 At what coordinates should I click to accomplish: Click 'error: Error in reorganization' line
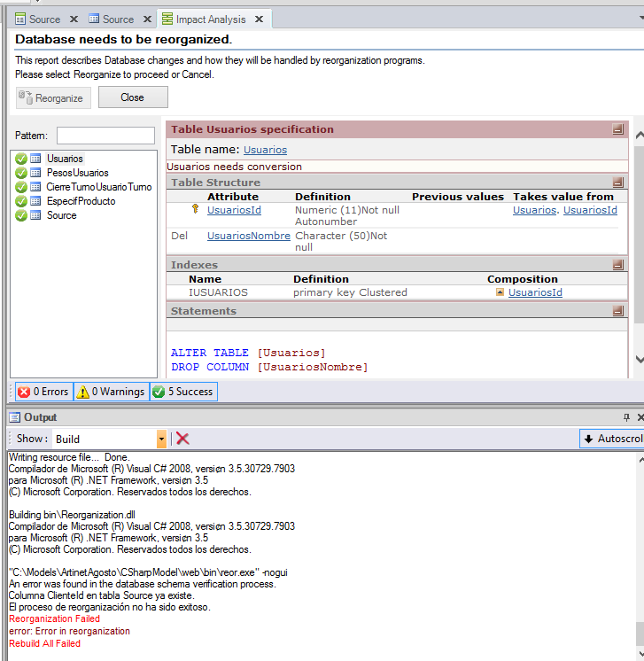point(70,631)
